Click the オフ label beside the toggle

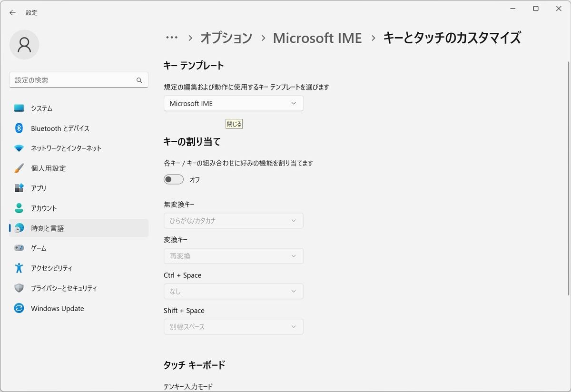[195, 180]
